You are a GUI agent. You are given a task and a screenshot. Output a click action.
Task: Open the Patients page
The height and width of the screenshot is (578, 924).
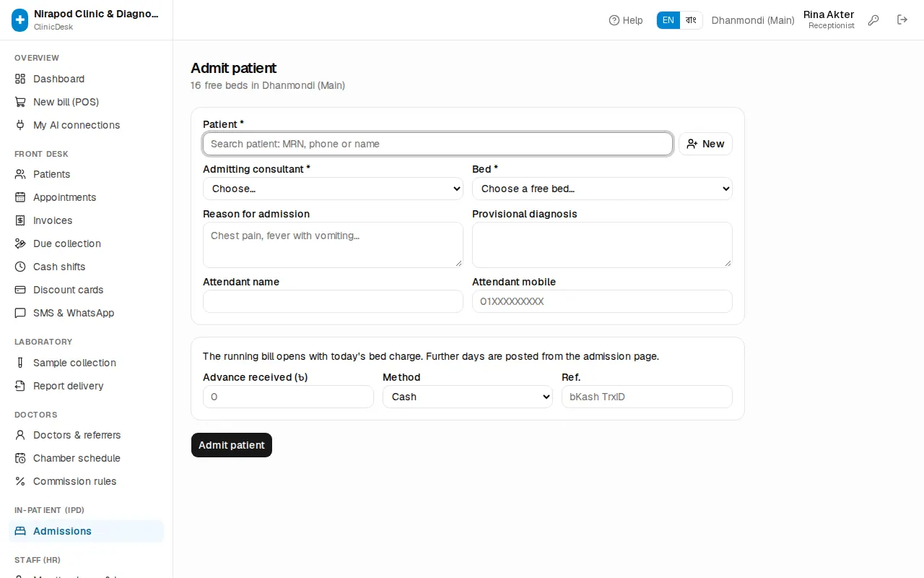(87, 174)
